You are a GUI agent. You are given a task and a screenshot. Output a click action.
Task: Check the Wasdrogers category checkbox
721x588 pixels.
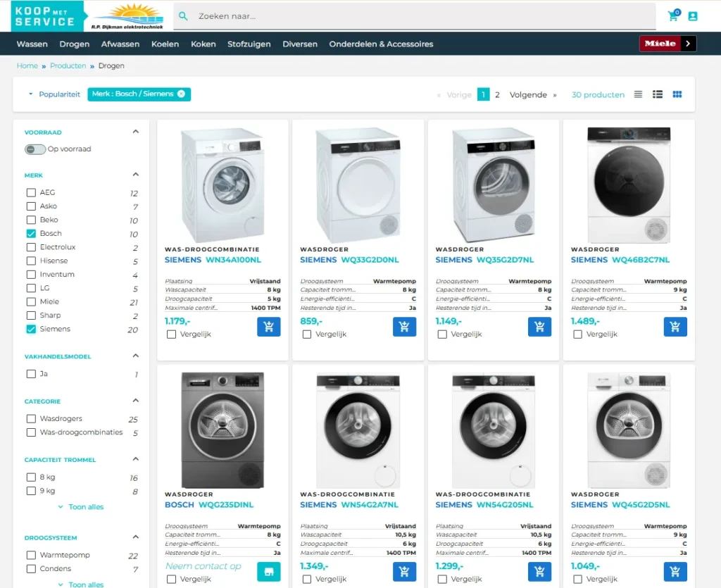coord(31,419)
